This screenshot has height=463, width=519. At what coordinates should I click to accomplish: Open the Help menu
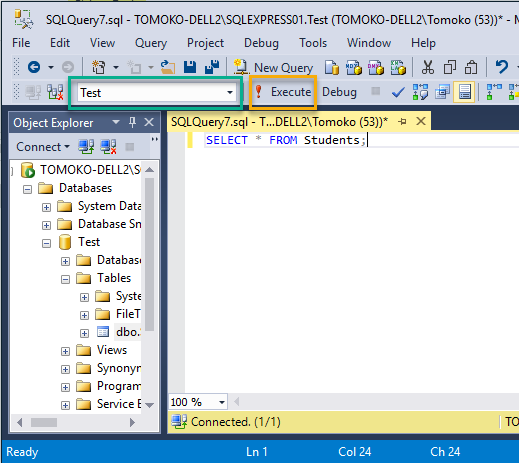[x=423, y=43]
